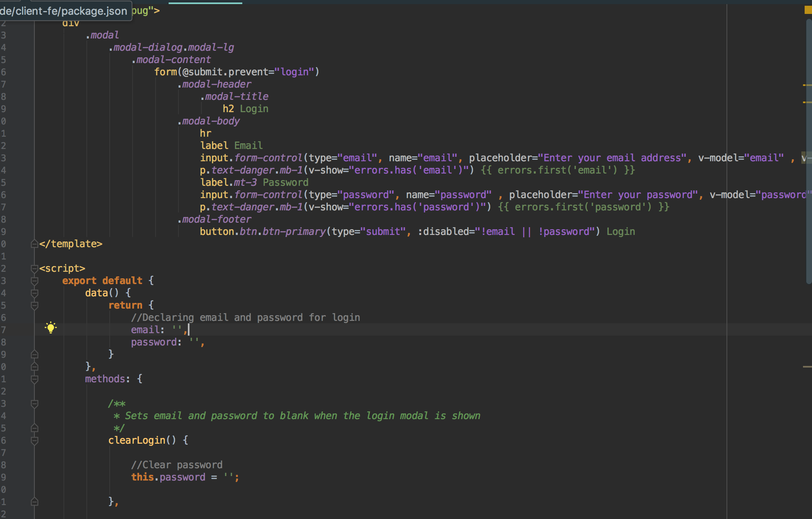This screenshot has height=519, width=812.
Task: Fold the return object block
Action: (34, 305)
